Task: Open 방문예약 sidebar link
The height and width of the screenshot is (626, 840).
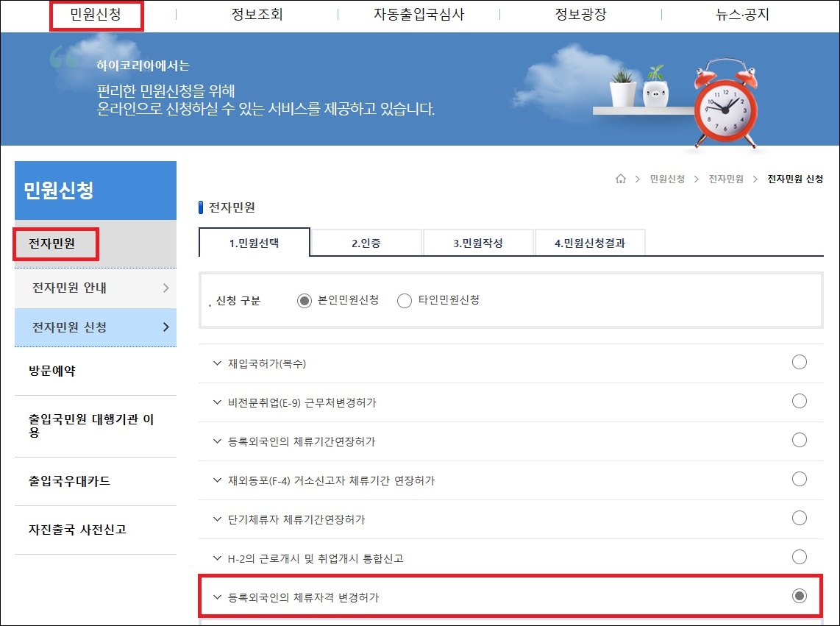Action: click(52, 371)
